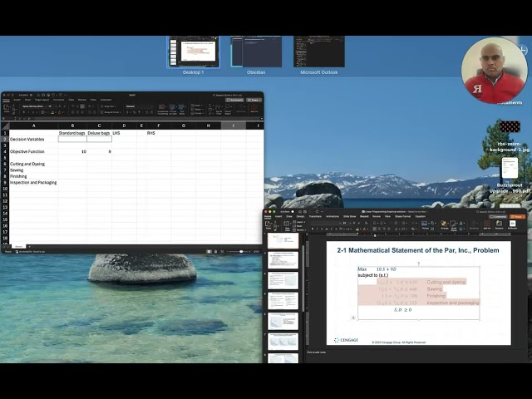Click Paste icon in PowerPoint ribbon

click(x=268, y=225)
